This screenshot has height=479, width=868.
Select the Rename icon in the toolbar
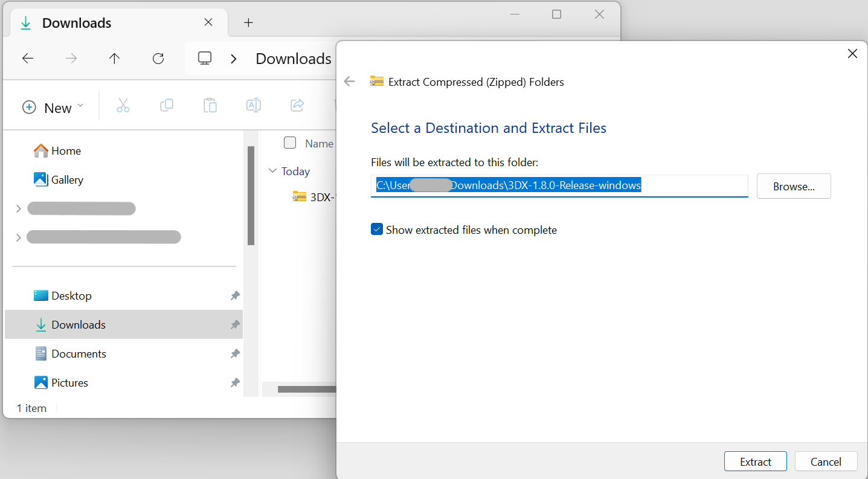click(254, 105)
